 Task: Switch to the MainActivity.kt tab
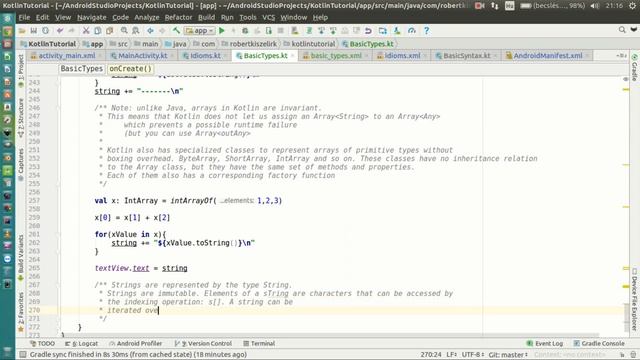click(142, 56)
